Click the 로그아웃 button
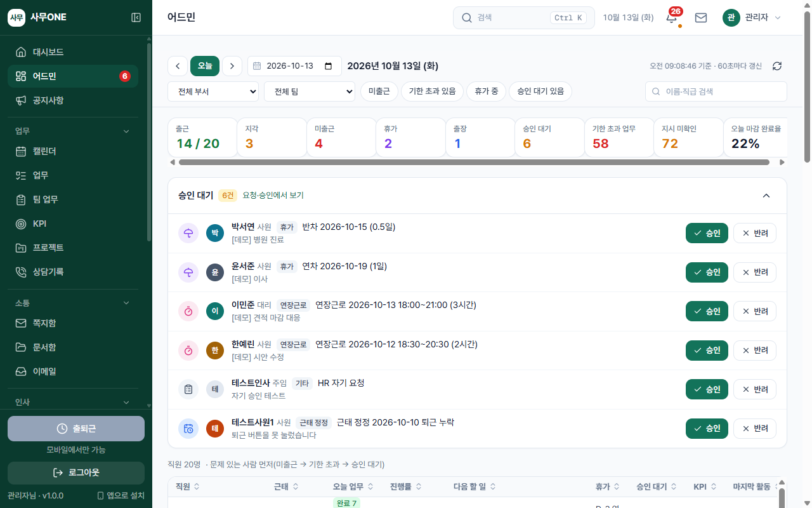 76,472
